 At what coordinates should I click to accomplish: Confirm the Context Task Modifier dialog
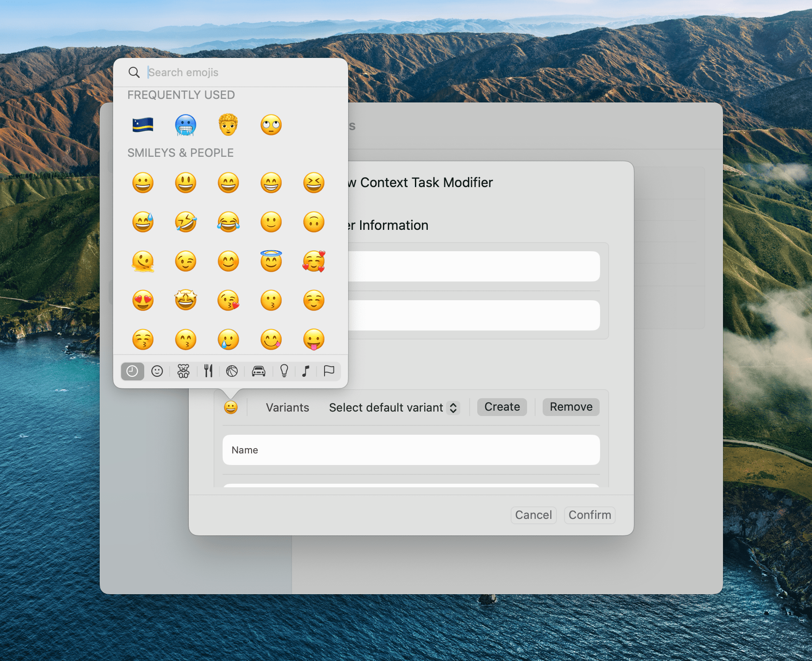pyautogui.click(x=589, y=515)
